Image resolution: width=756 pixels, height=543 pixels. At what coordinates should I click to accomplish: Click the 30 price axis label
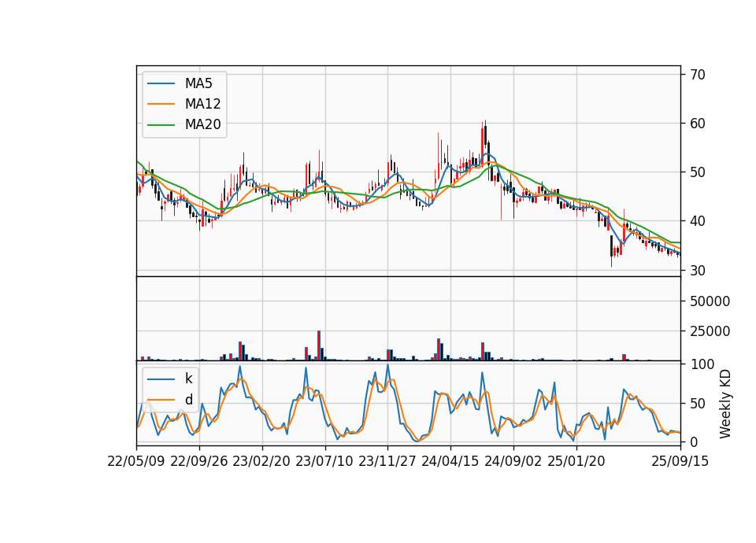click(x=698, y=271)
